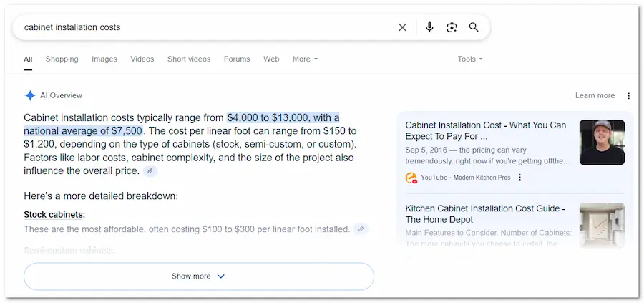Open three-dot menu next to Modern Kitchen Pros
The image size is (644, 303).
click(520, 178)
